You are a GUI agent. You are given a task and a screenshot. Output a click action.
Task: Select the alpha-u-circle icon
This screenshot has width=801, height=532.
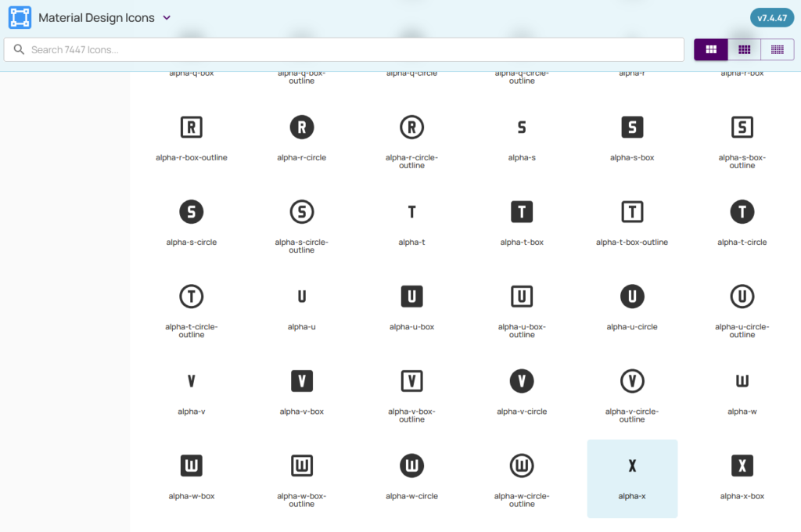pyautogui.click(x=632, y=297)
